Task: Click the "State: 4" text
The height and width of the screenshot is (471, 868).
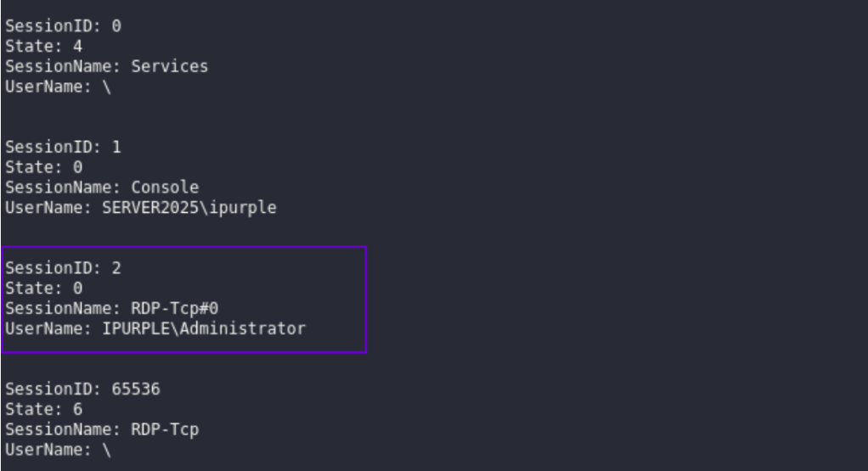Action: (x=43, y=47)
